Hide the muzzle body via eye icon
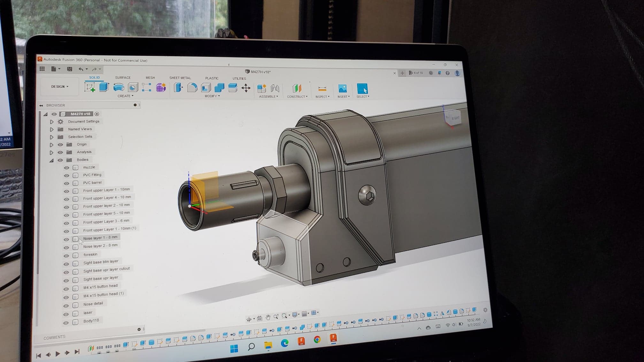The width and height of the screenshot is (644, 362). click(66, 168)
